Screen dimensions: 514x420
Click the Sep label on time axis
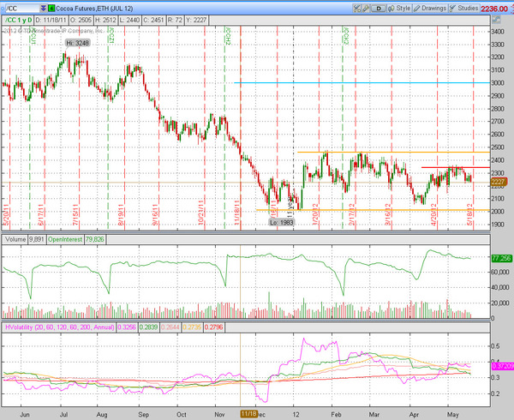[x=143, y=415]
